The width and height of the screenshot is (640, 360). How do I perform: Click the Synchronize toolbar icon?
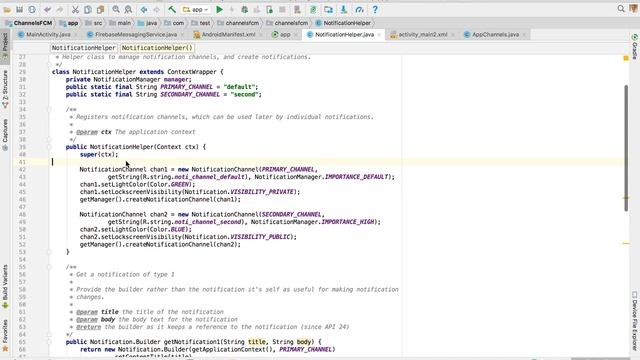[x=32, y=9]
